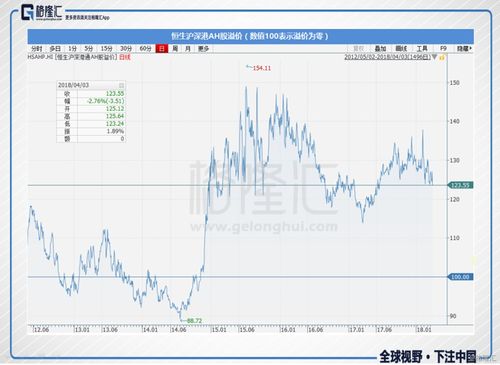
Task: Click the 12.06 date axis label
Action: pos(41,330)
